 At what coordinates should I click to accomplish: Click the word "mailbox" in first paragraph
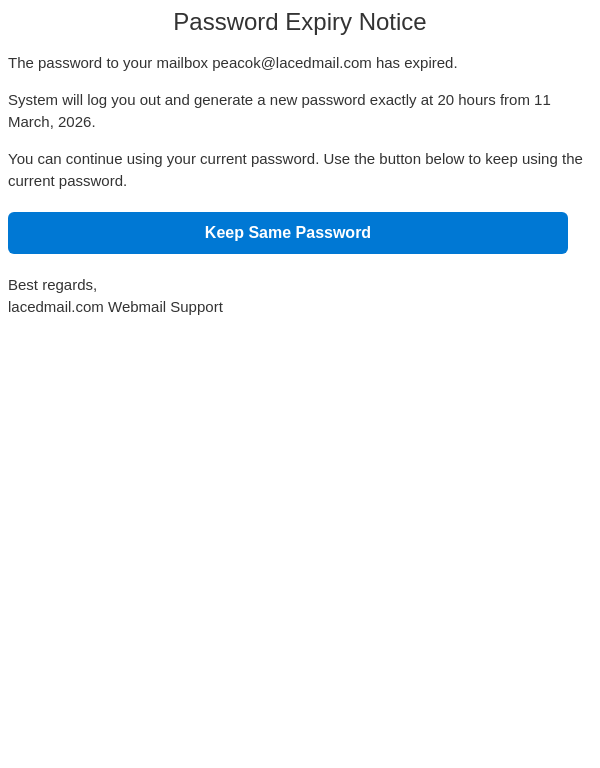(x=182, y=63)
